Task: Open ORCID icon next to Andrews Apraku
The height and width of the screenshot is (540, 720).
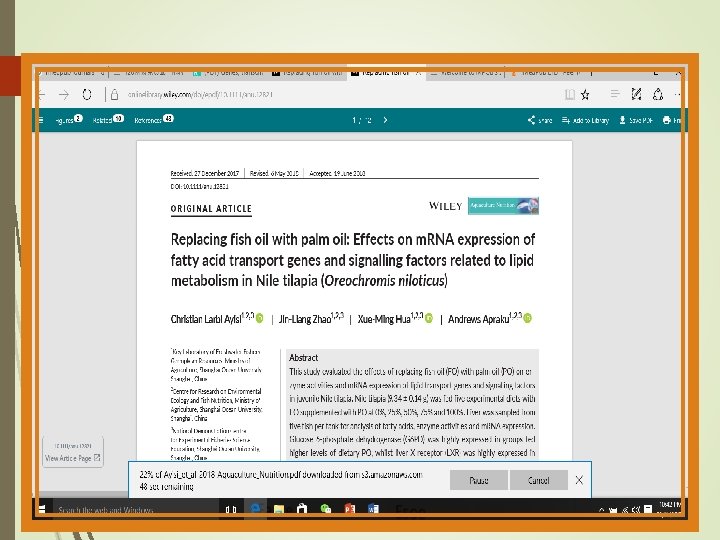Action: [528, 318]
